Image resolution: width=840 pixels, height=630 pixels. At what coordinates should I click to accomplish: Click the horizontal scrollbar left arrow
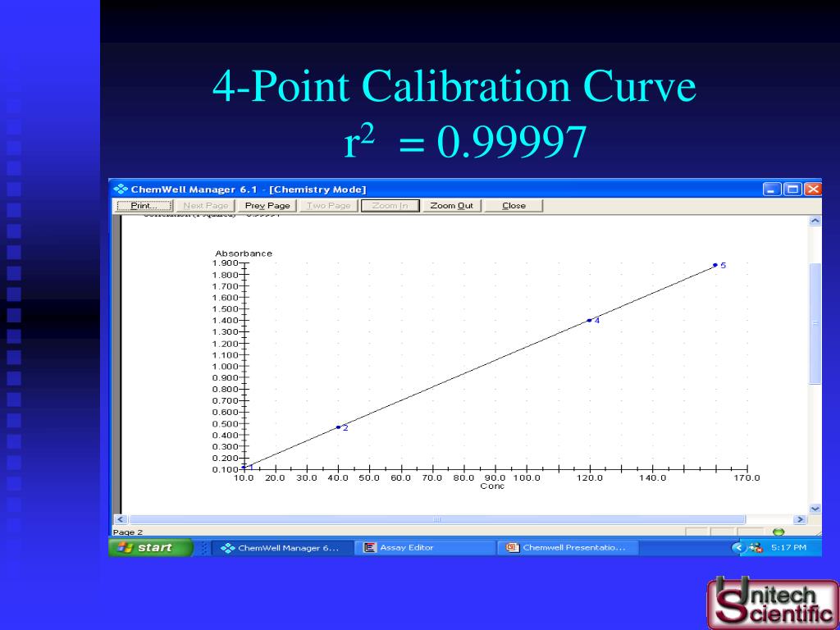coord(120,519)
